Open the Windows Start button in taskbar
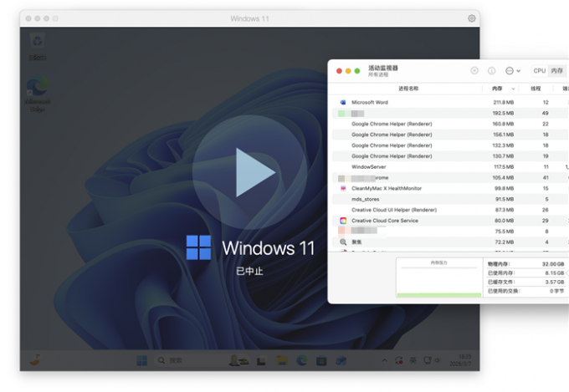Screen dimensions: 569x392 (x=141, y=360)
